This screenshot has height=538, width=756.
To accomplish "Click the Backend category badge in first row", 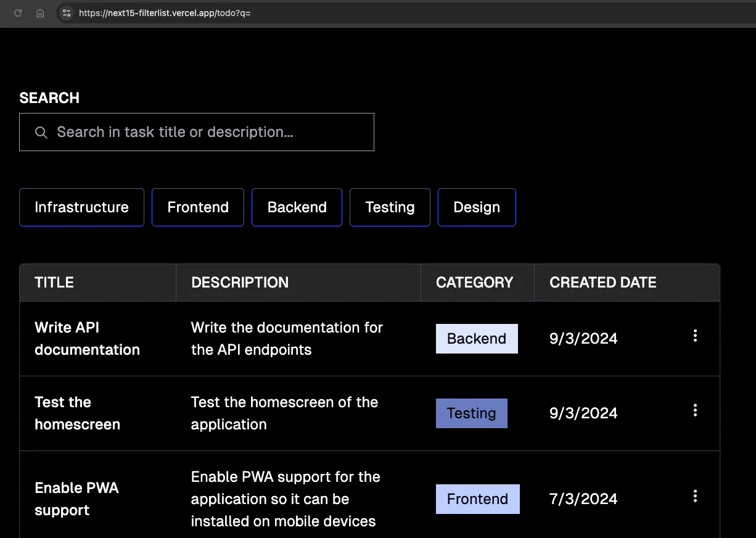I will click(477, 339).
